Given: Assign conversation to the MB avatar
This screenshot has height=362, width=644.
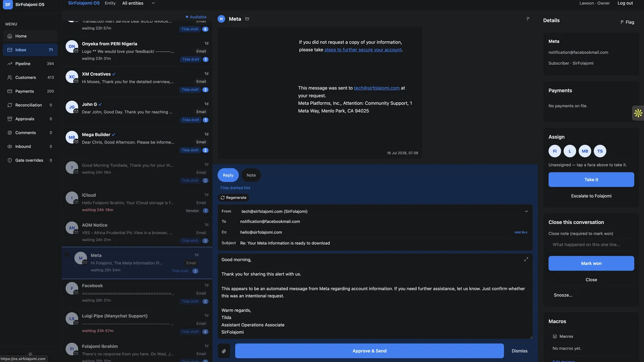Looking at the screenshot, I should tap(585, 151).
